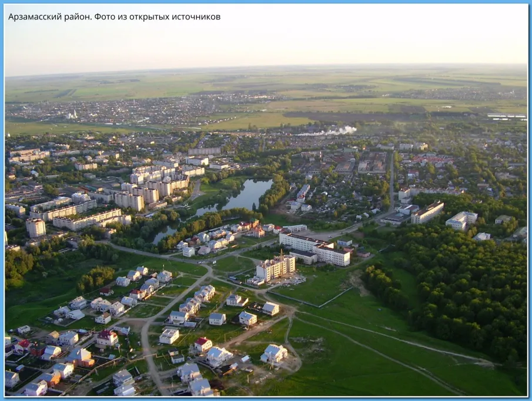Click the unfinished house at the bottom center
Image resolution: width=532 pixels, height=401 pixels.
(274, 353)
